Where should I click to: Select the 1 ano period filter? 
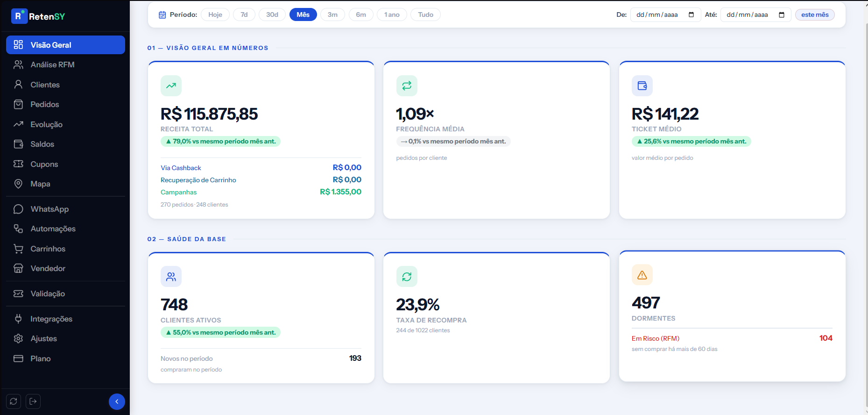392,14
